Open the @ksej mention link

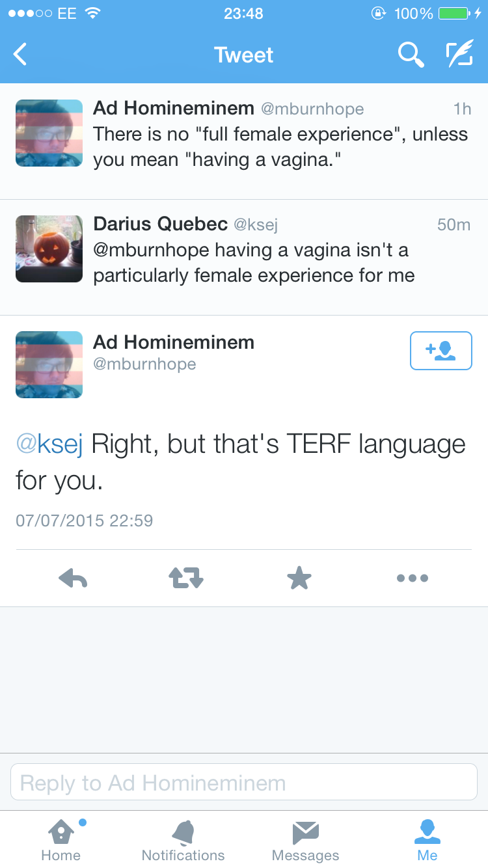click(x=49, y=444)
